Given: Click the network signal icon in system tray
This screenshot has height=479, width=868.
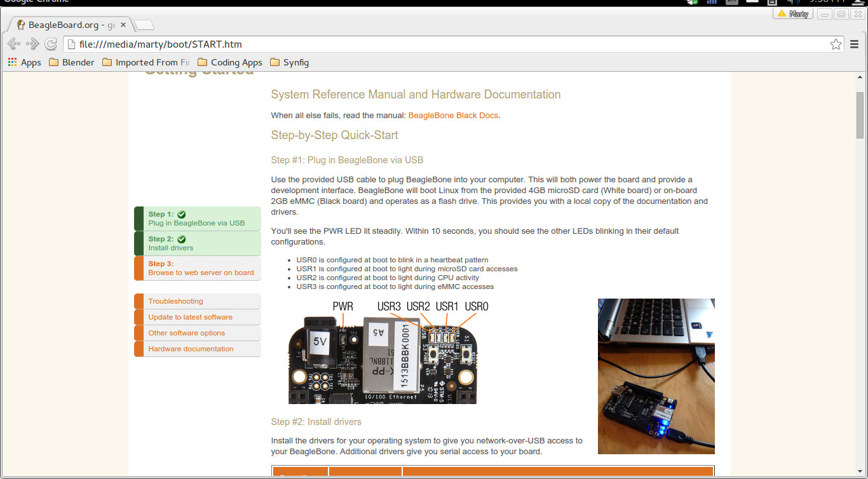Looking at the screenshot, I should [x=712, y=2].
